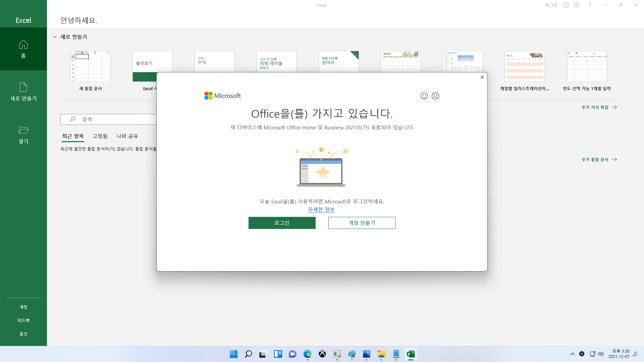Open the 추가 통합 문서 link

click(x=599, y=160)
